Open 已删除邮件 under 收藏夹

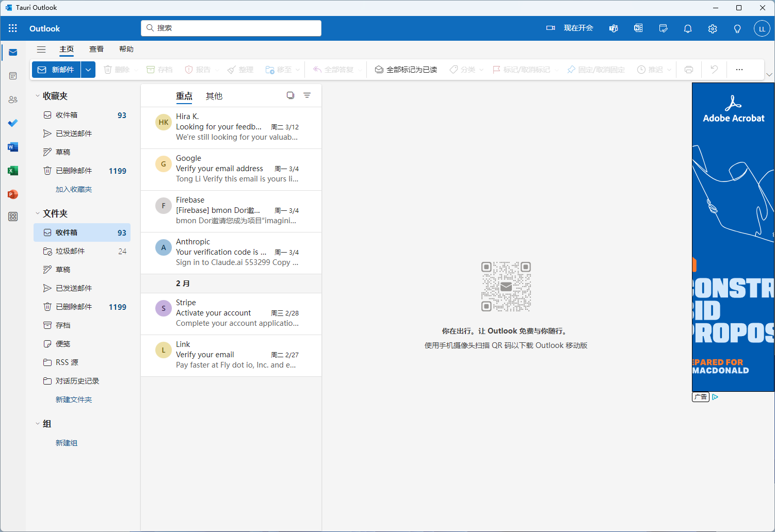[x=82, y=171]
